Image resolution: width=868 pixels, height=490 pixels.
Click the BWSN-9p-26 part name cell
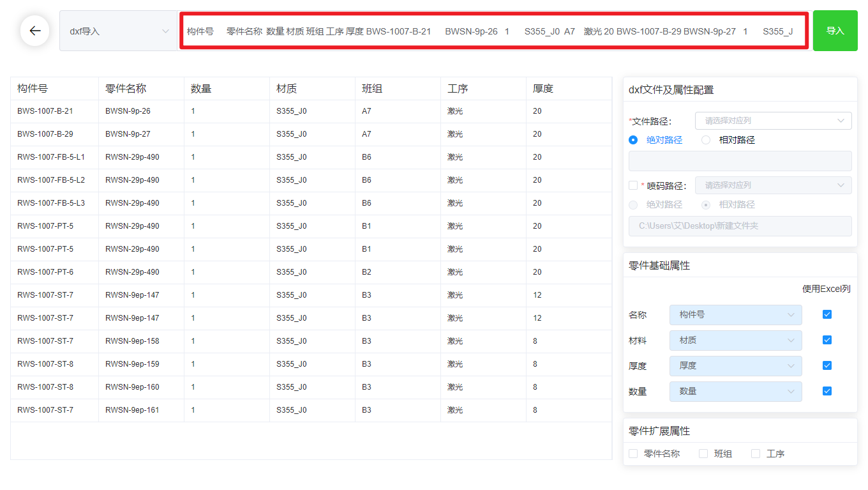coord(141,111)
